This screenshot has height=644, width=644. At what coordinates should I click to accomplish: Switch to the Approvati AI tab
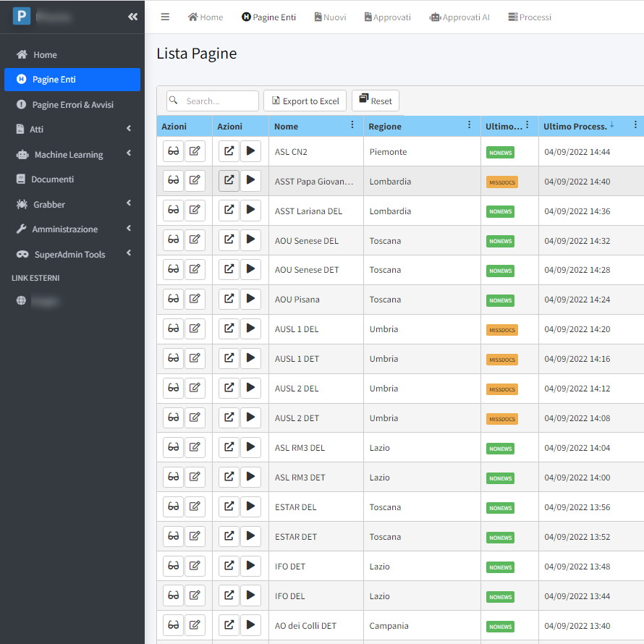click(459, 17)
